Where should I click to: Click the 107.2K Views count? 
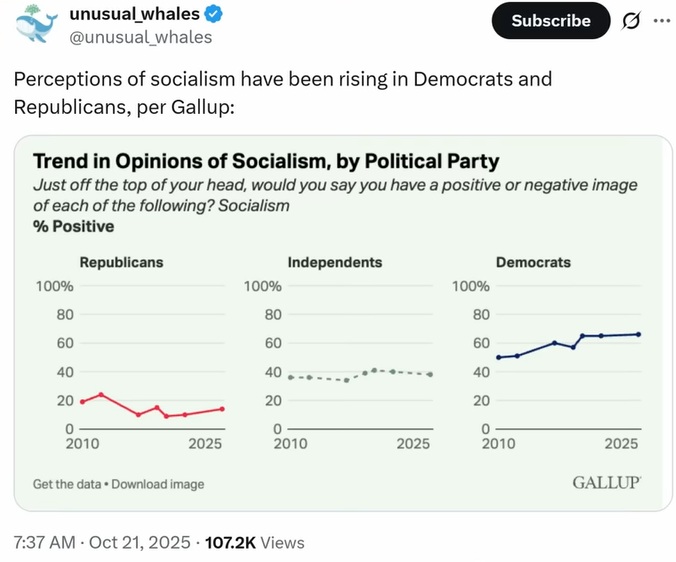[254, 542]
